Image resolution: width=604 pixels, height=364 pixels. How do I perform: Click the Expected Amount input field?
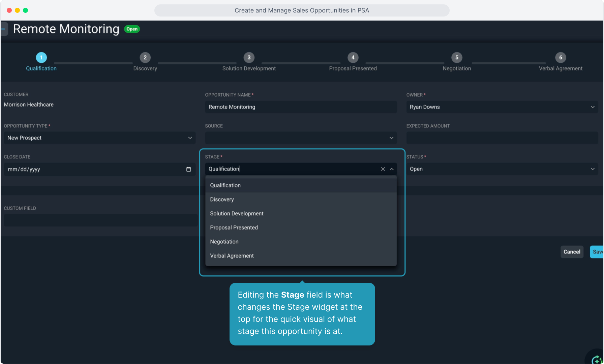point(502,138)
